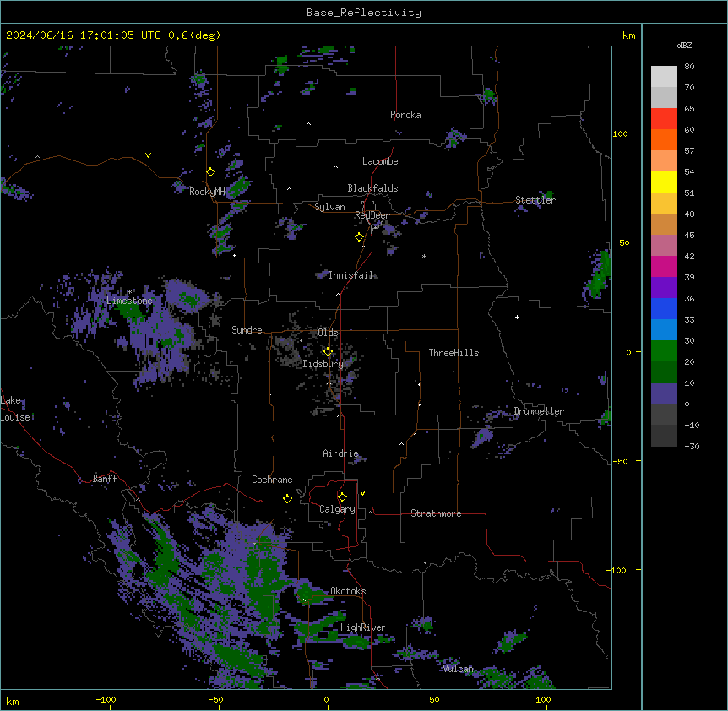This screenshot has height=711, width=728.
Task: Click the Lacombe town label
Action: coord(380,161)
